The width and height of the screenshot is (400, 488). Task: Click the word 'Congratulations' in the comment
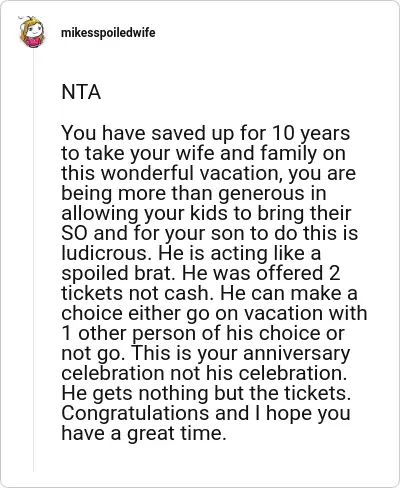pyautogui.click(x=135, y=414)
